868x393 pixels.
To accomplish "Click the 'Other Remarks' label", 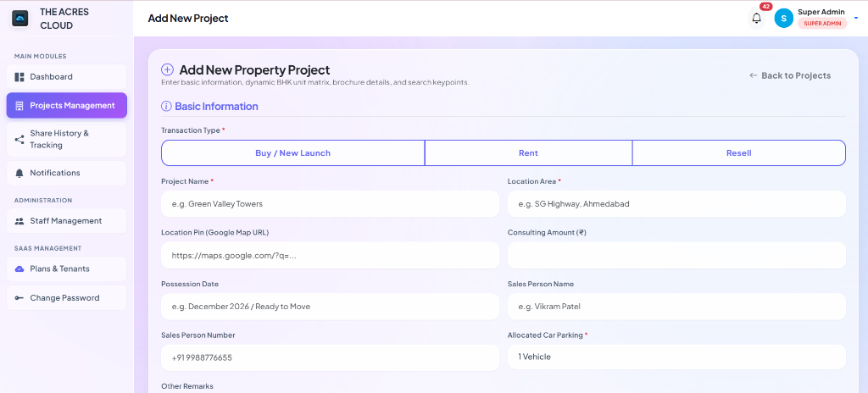I will [x=187, y=386].
